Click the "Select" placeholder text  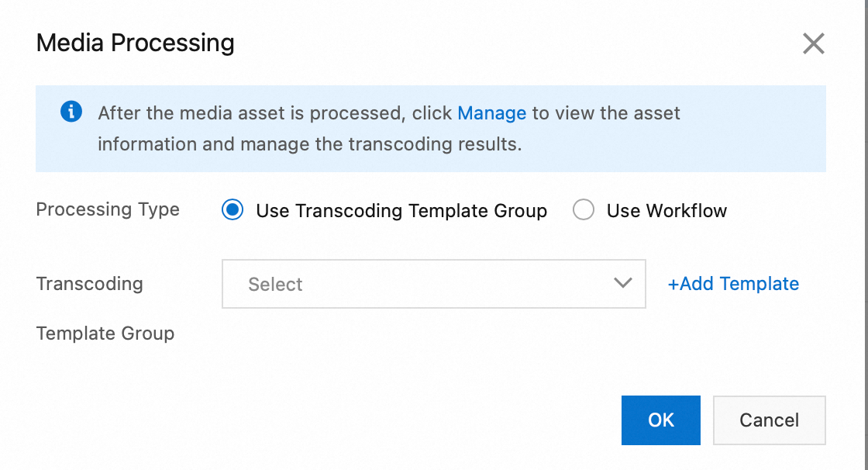coord(275,285)
